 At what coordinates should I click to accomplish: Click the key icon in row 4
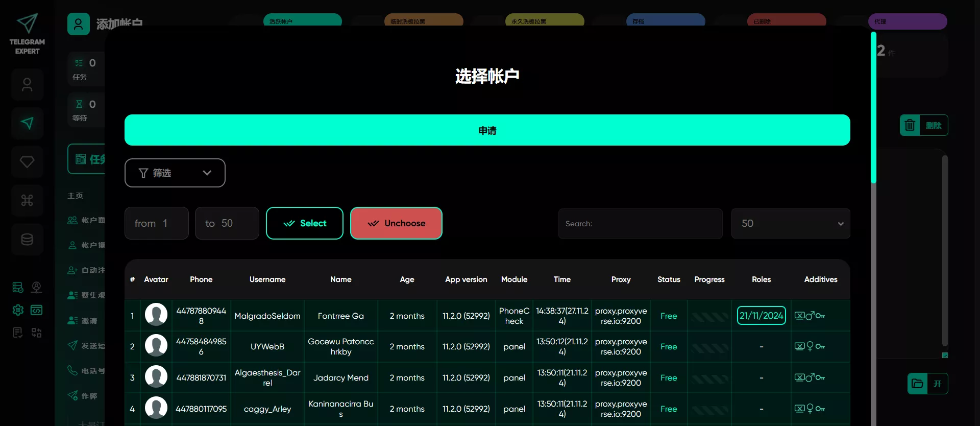[820, 409]
